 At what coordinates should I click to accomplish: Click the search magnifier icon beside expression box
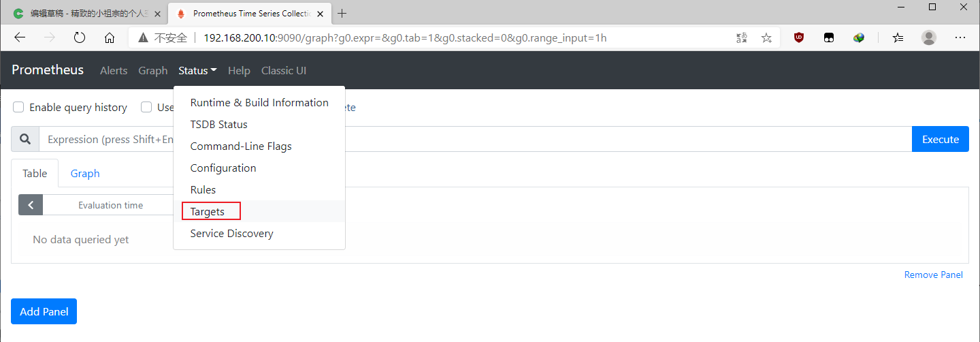25,139
